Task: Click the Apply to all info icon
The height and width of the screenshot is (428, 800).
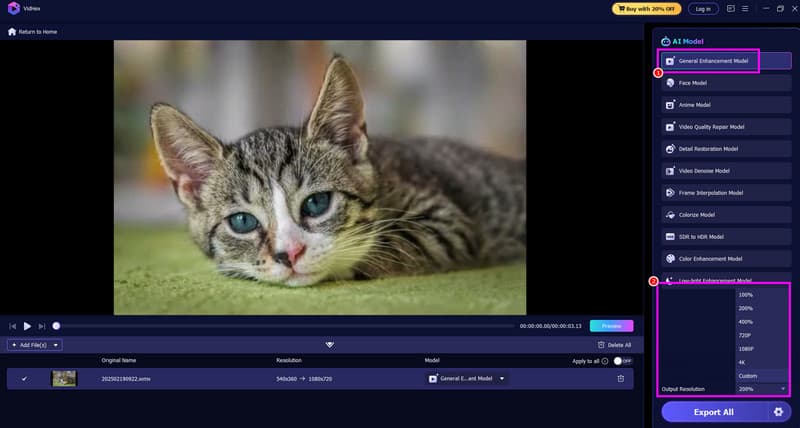Action: [605, 361]
